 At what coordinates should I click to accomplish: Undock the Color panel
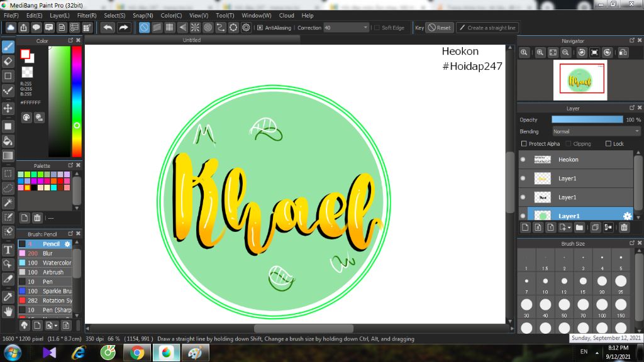pyautogui.click(x=70, y=40)
